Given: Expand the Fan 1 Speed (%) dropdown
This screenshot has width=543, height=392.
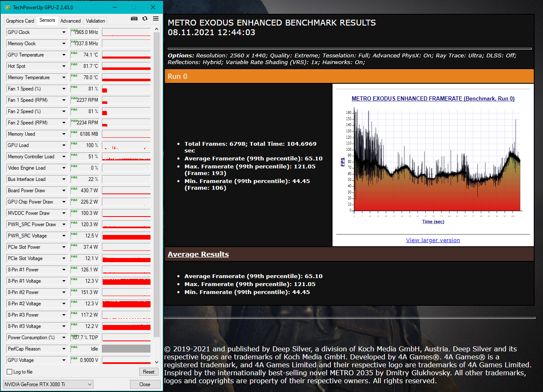Looking at the screenshot, I should (x=64, y=89).
